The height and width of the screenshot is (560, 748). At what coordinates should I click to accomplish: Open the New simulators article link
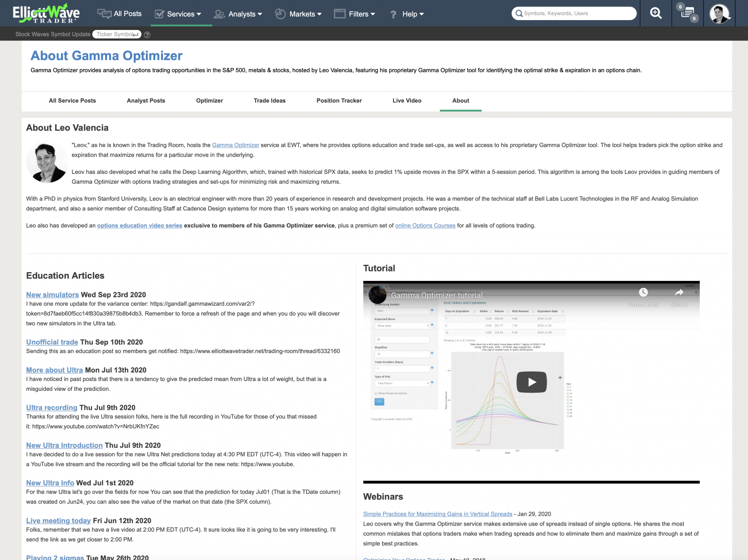[52, 295]
